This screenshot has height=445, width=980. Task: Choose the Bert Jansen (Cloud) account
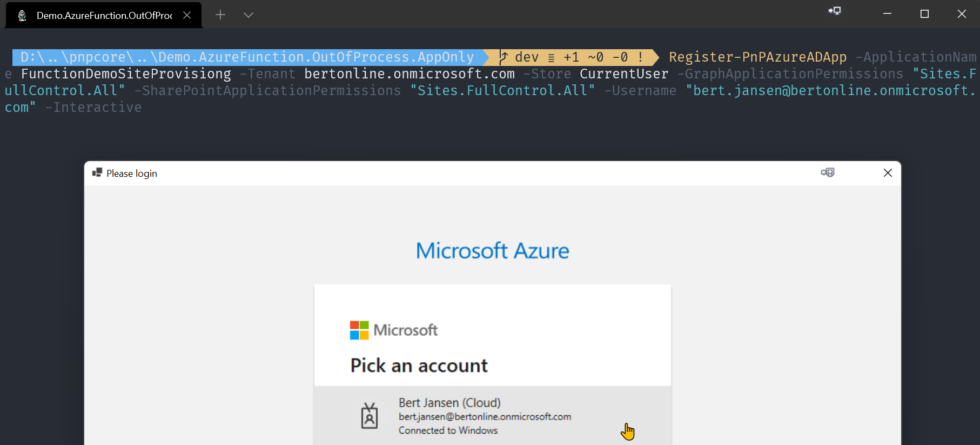[493, 416]
